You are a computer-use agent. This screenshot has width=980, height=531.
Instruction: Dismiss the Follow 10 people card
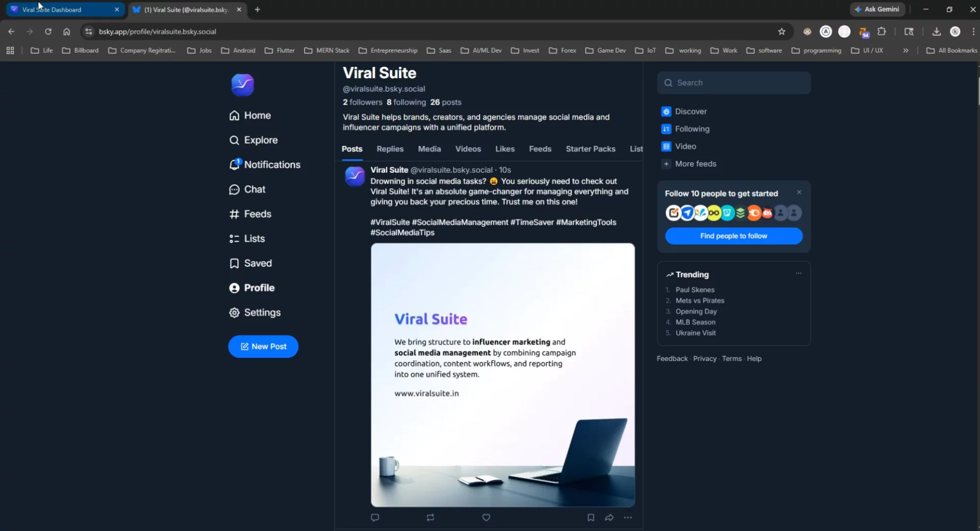799,192
